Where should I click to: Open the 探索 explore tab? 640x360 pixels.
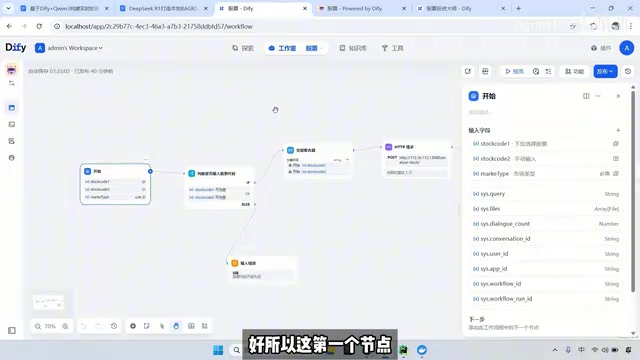[243, 48]
